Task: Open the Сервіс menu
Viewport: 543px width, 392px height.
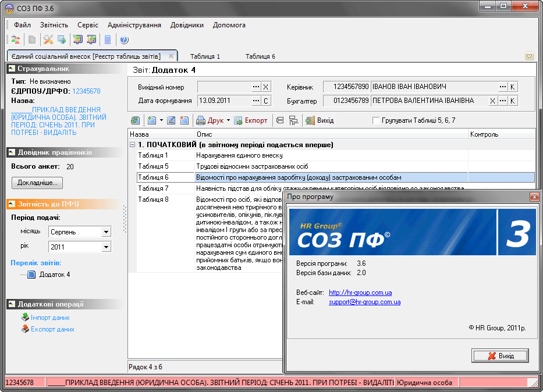Action: [x=88, y=25]
